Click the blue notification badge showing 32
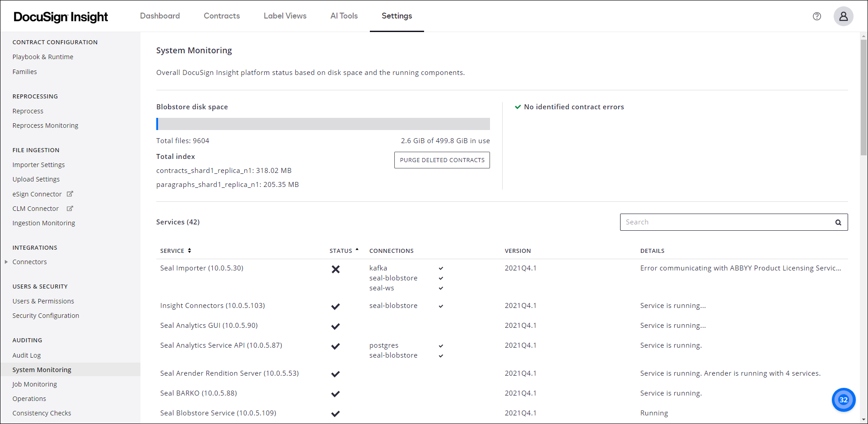 click(x=844, y=400)
